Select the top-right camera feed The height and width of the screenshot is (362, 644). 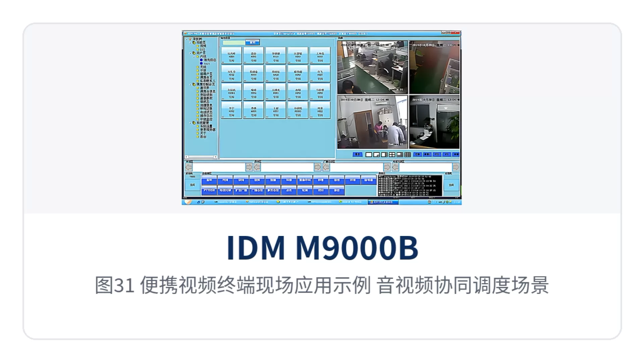(434, 67)
